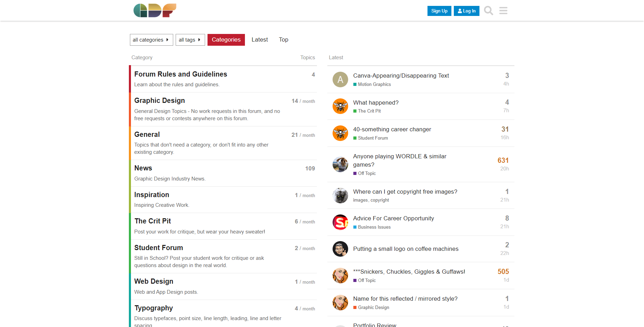Open the "all tags" dropdown
The height and width of the screenshot is (327, 644).
point(188,39)
